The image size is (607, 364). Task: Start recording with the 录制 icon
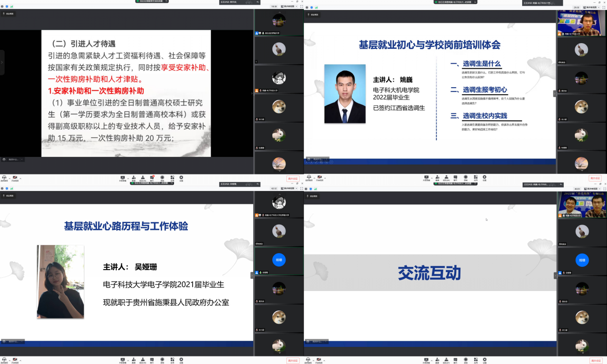coord(163,177)
